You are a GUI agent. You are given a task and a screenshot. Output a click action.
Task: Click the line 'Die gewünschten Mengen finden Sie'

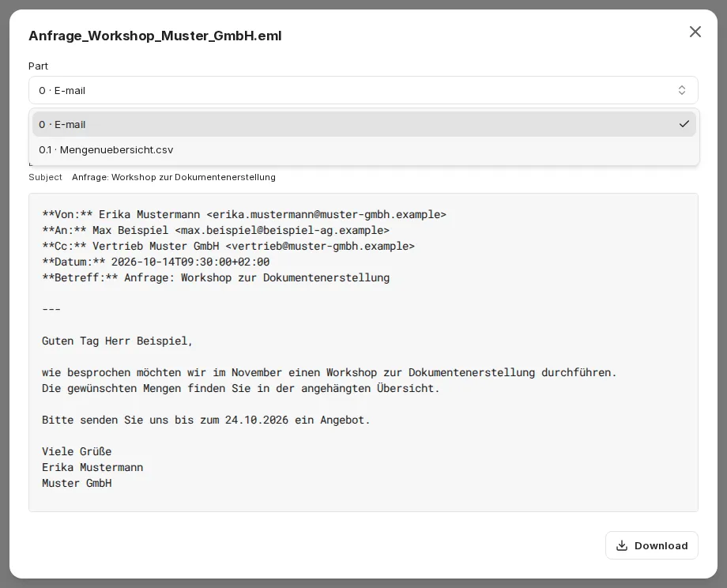click(x=241, y=388)
